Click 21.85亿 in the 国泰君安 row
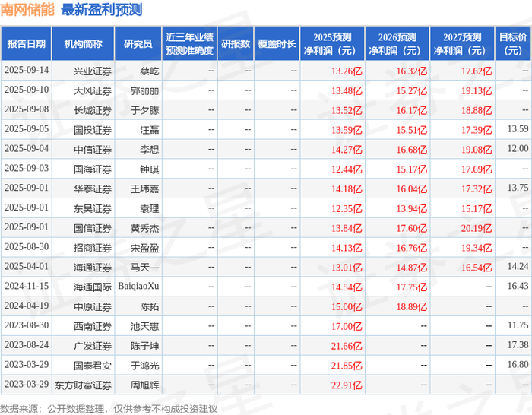Viewport: 532px width, 415px height. pos(347,366)
